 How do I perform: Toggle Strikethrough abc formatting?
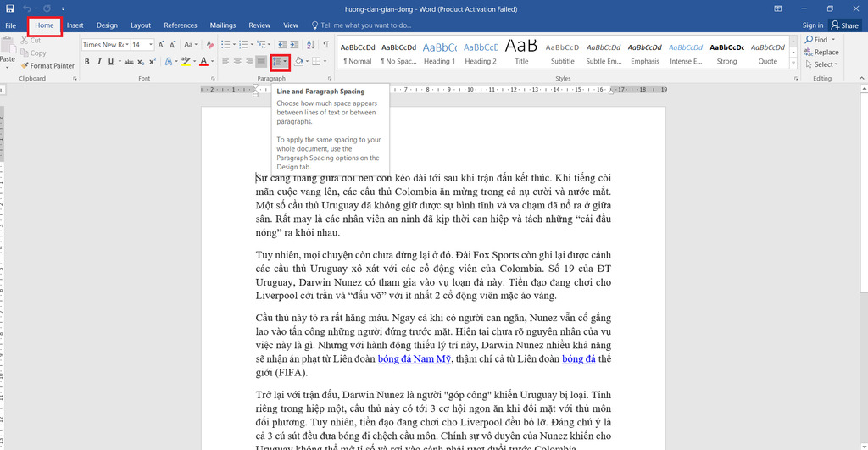[129, 62]
